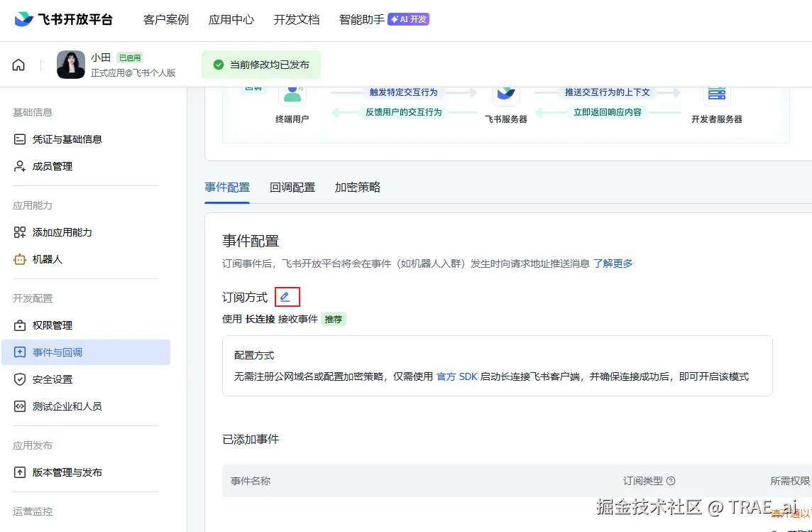The height and width of the screenshot is (532, 812).
Task: Open 开发文档 in top navigation
Action: tap(296, 20)
